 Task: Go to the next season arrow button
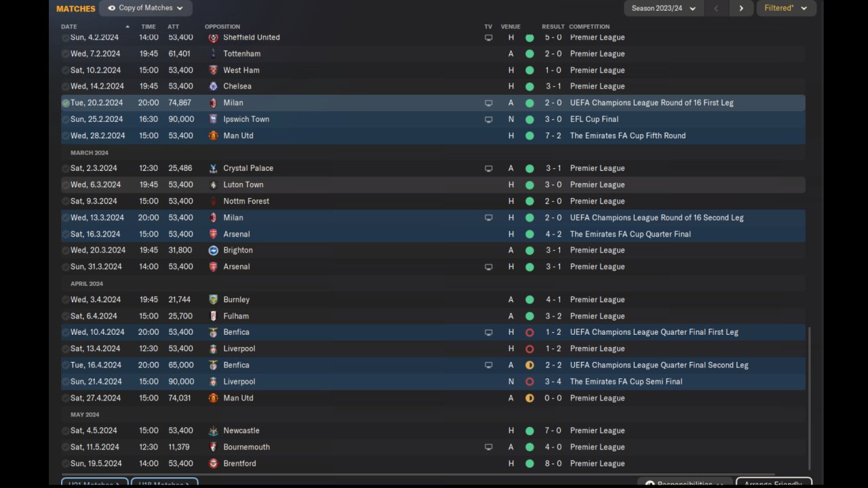[741, 8]
